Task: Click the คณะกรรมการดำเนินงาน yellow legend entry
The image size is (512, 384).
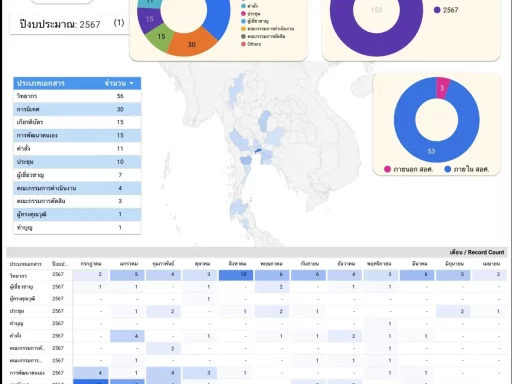Action: click(x=268, y=29)
